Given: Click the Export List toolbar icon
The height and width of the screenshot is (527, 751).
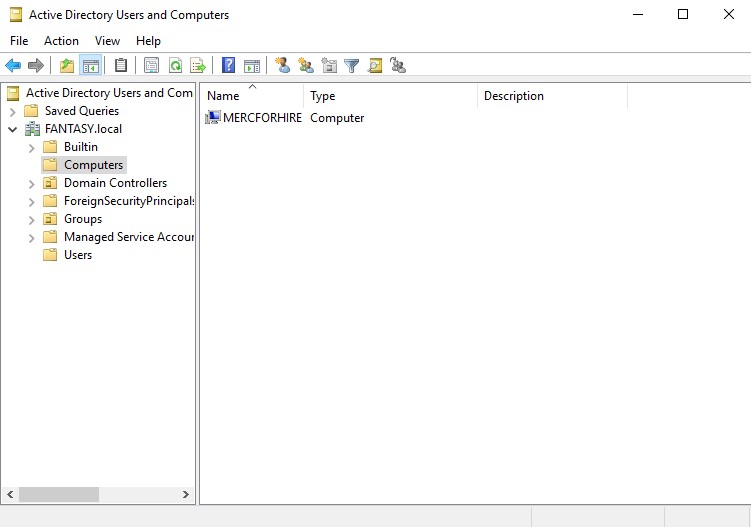Looking at the screenshot, I should pyautogui.click(x=198, y=66).
